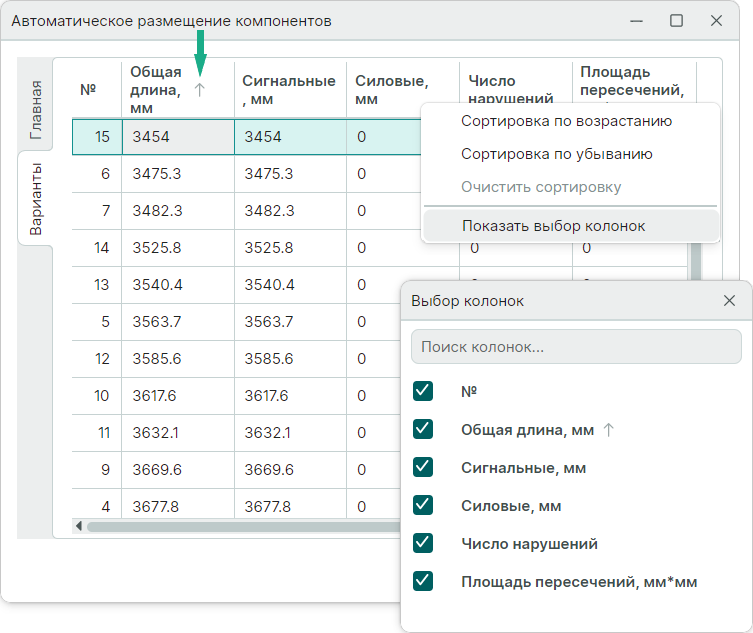Choose Сортировка по возрастанию from the context menu
The image size is (753, 633).
[x=566, y=121]
